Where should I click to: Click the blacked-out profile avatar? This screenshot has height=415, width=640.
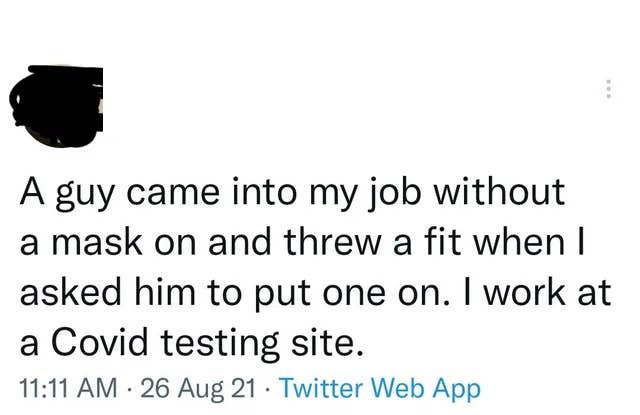click(56, 106)
